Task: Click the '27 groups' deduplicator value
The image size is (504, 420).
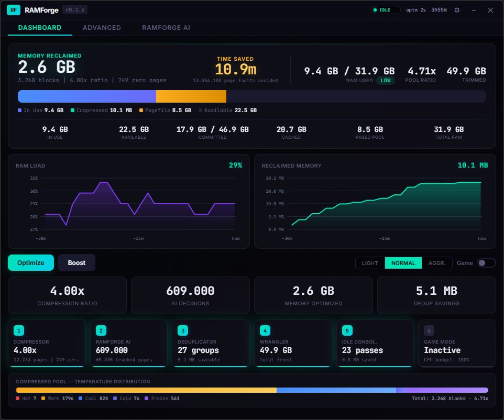Action: click(x=198, y=350)
